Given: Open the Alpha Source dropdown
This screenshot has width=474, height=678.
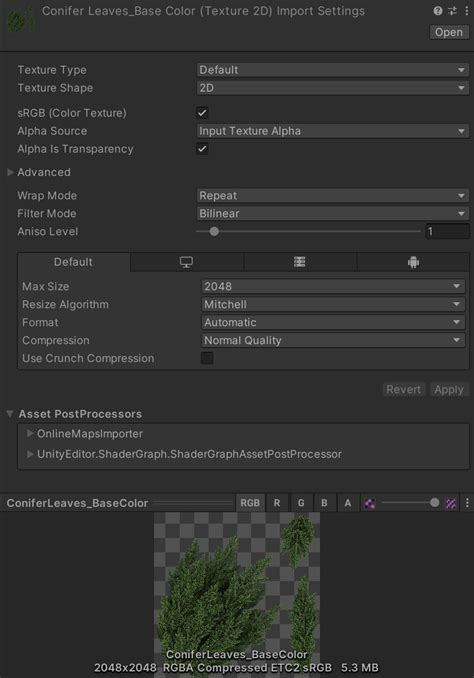Looking at the screenshot, I should tap(333, 131).
